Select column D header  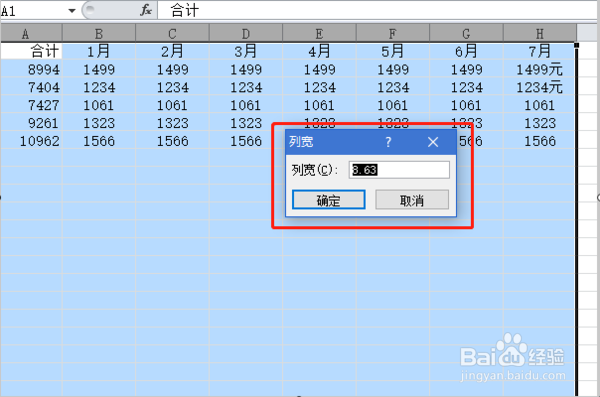click(246, 34)
